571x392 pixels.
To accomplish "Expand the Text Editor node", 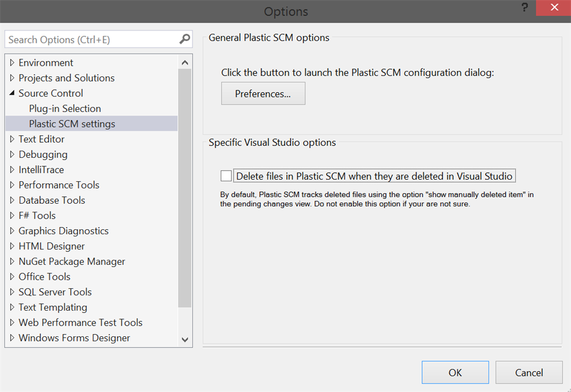I will tap(12, 139).
